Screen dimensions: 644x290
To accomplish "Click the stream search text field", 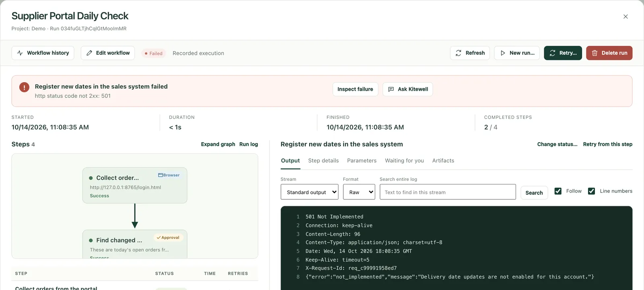I will [x=448, y=192].
